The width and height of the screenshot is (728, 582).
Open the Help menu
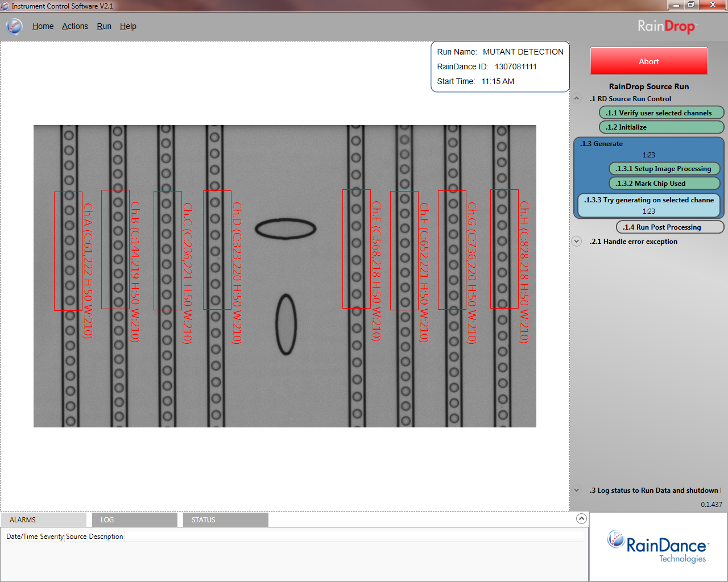click(128, 26)
